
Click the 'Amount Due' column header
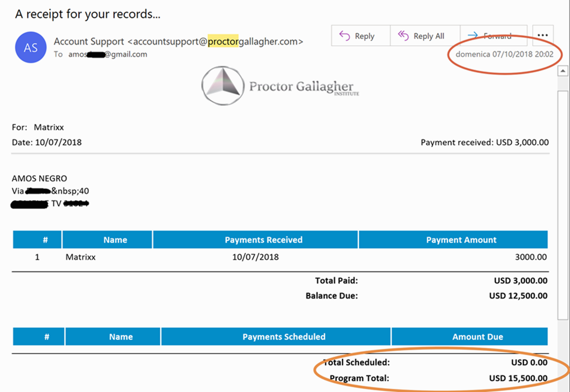[477, 337]
